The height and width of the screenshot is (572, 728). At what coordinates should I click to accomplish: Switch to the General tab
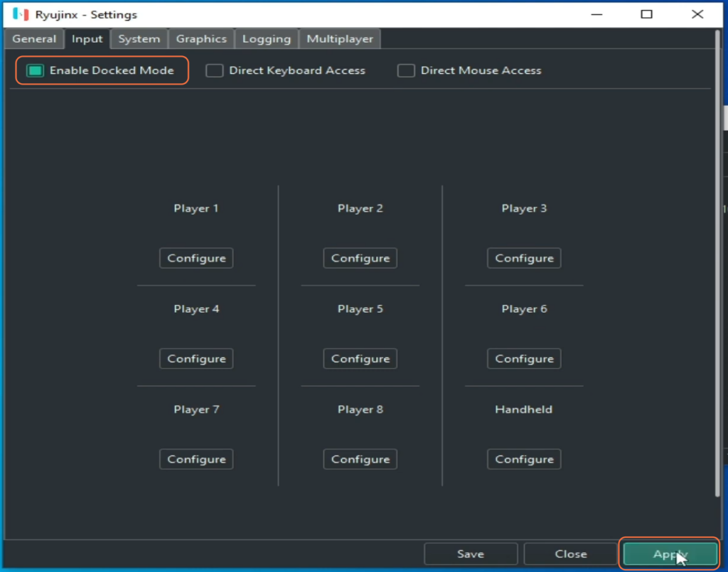pyautogui.click(x=34, y=39)
